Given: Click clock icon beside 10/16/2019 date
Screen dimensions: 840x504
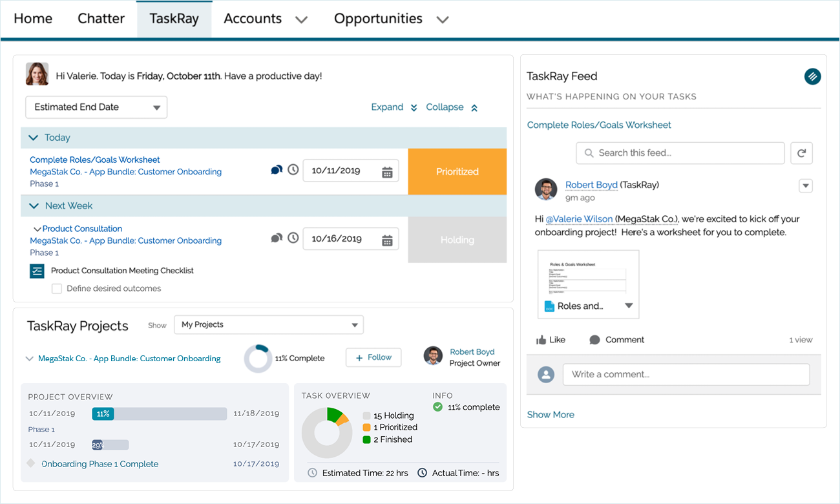Looking at the screenshot, I should (293, 238).
